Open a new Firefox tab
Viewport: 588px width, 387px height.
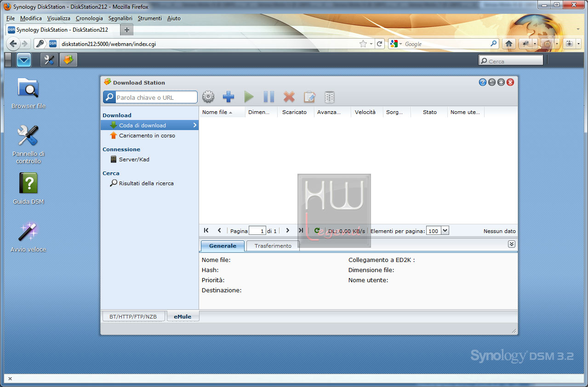[x=127, y=30]
